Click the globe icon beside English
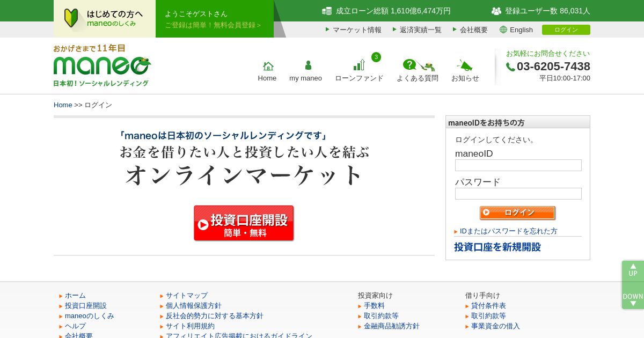The image size is (644, 338). [503, 30]
